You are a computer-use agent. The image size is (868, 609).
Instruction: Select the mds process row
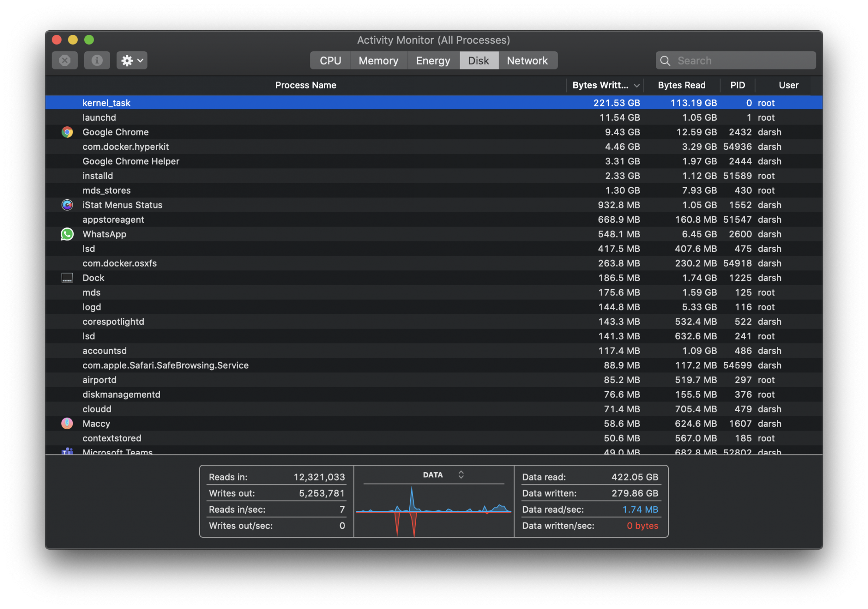(434, 293)
